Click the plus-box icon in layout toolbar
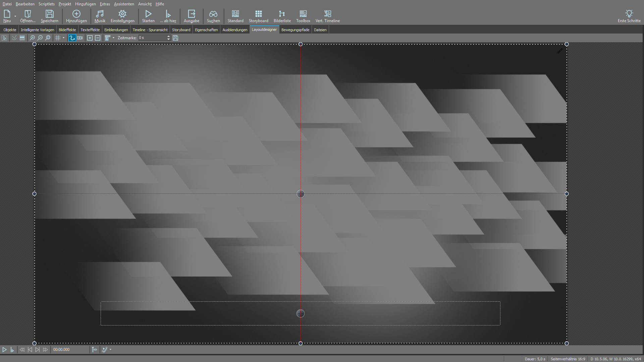 [90, 38]
